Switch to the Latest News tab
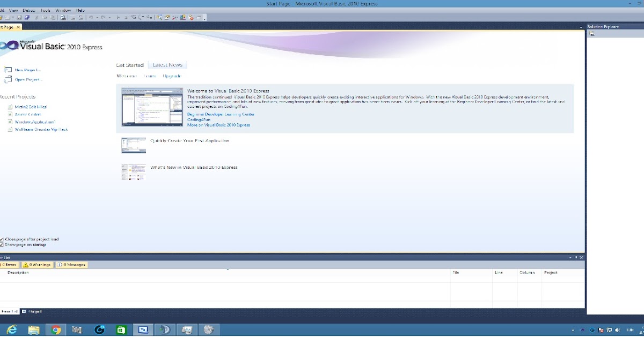Image resolution: width=644 pixels, height=338 pixels. pos(168,64)
